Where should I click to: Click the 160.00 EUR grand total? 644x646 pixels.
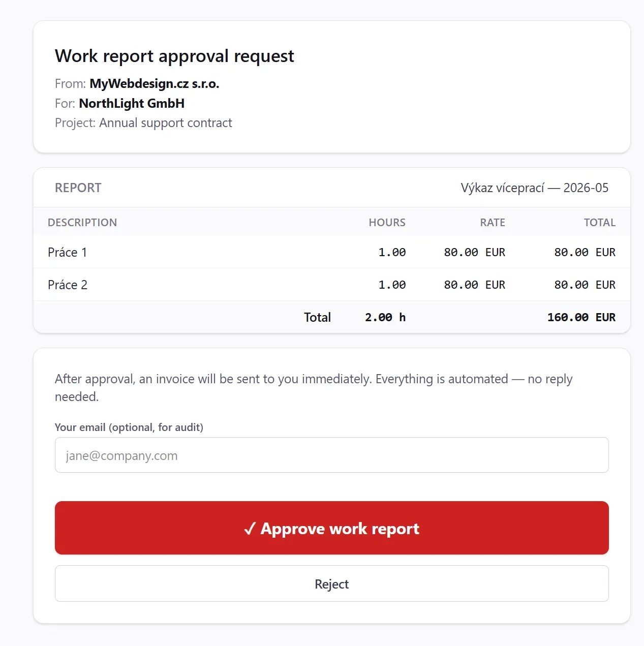point(581,317)
